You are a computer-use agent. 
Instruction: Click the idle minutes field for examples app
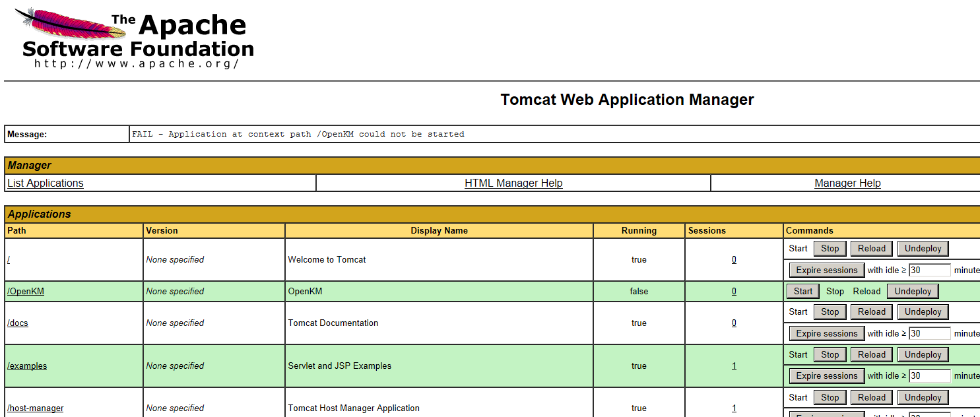click(929, 375)
